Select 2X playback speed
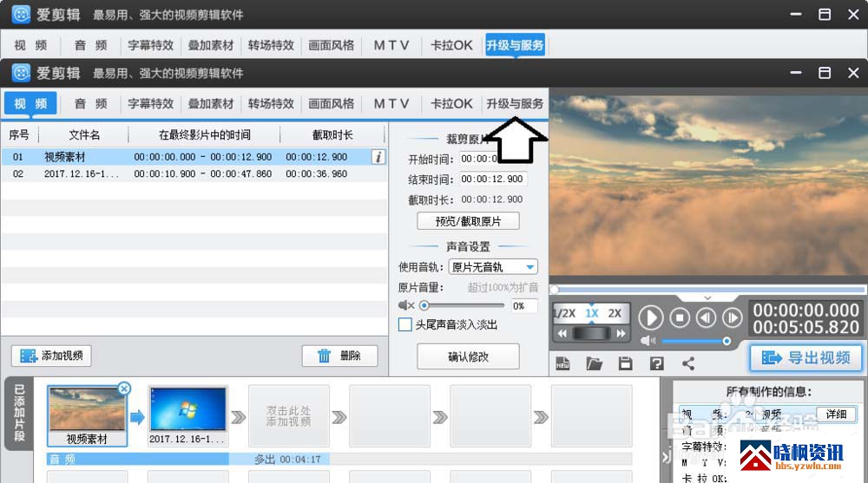This screenshot has width=868, height=483. [x=615, y=313]
